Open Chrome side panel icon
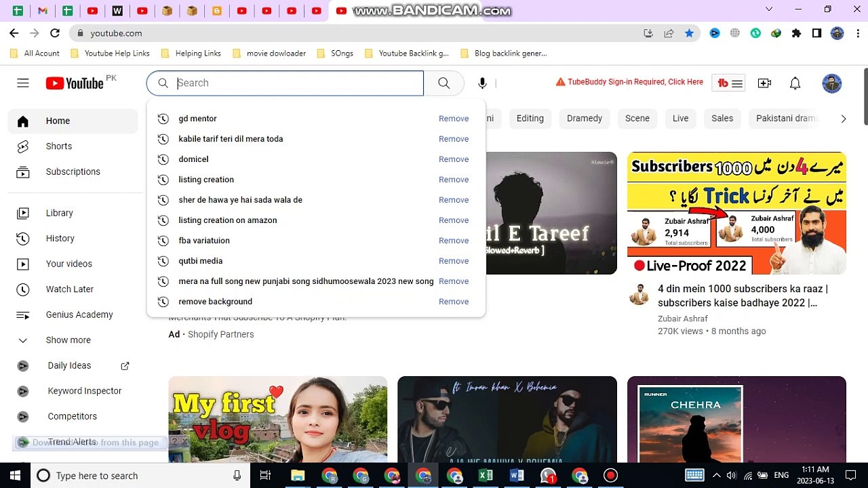The image size is (868, 488). pos(816,33)
